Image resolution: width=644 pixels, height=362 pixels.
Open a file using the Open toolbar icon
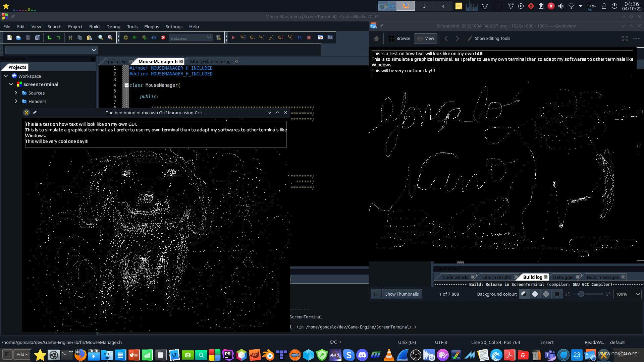pos(19,38)
